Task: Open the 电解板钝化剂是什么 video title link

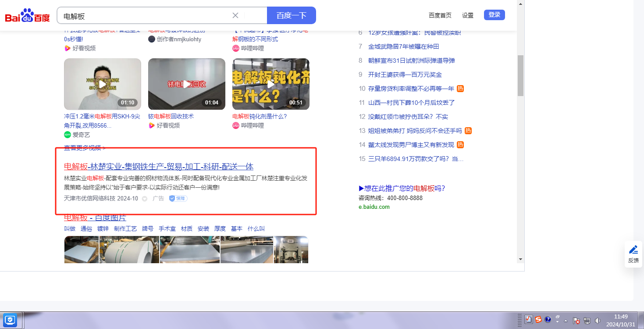Action: click(x=260, y=117)
